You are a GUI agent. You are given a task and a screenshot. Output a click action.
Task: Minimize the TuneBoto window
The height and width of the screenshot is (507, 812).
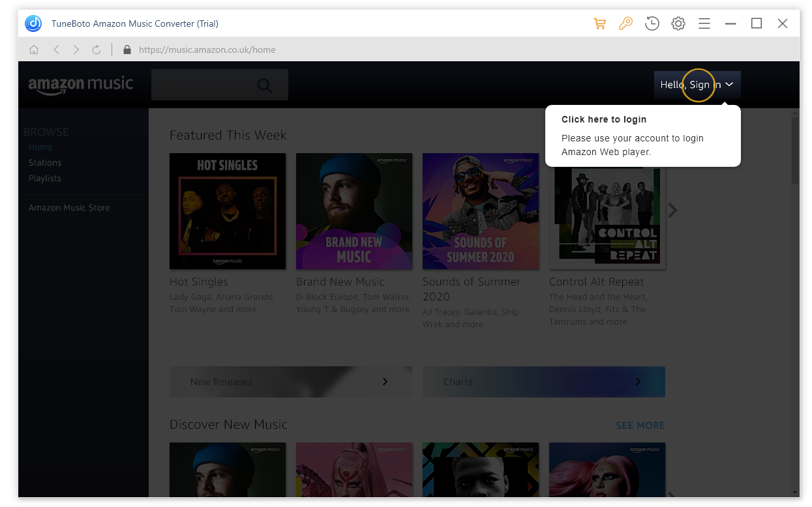coord(730,23)
